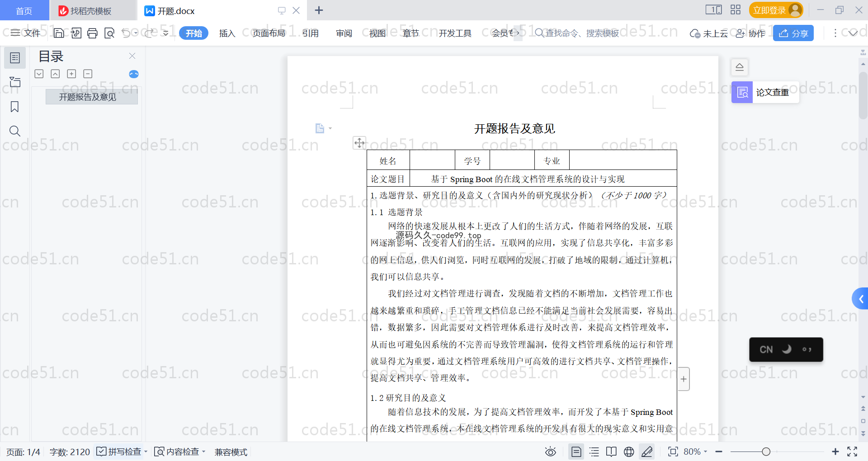Viewport: 868px width, 461px height.
Task: Click zoom in plus button
Action: 835,452
